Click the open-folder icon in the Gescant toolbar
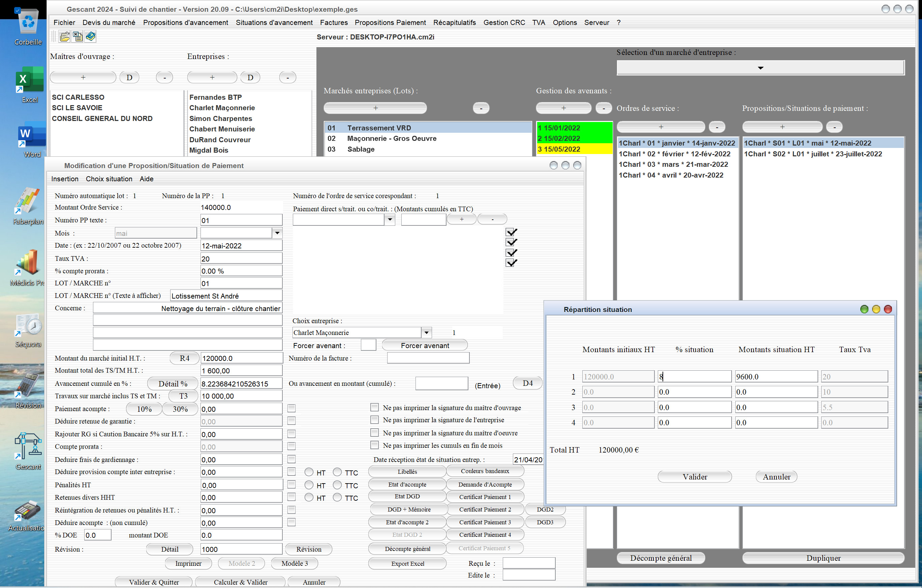The width and height of the screenshot is (922, 588). [x=65, y=37]
